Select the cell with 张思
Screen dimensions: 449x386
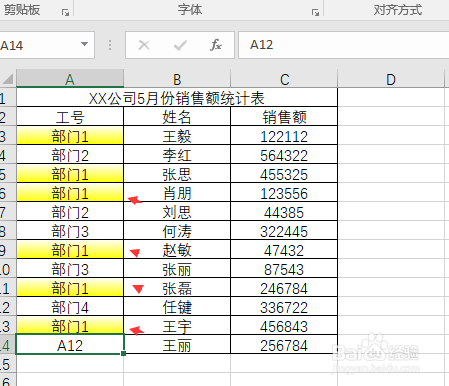177,174
